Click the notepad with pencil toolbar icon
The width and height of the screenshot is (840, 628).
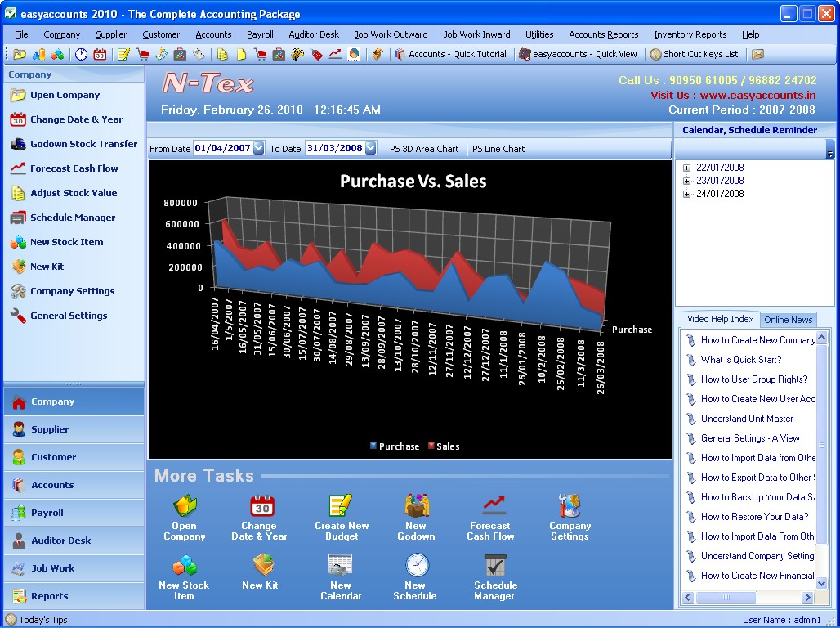coord(123,54)
